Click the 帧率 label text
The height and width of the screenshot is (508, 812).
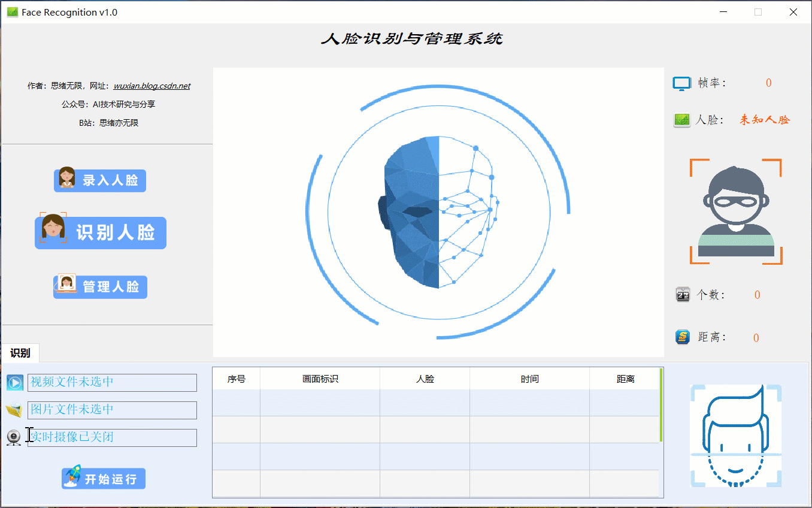[712, 83]
